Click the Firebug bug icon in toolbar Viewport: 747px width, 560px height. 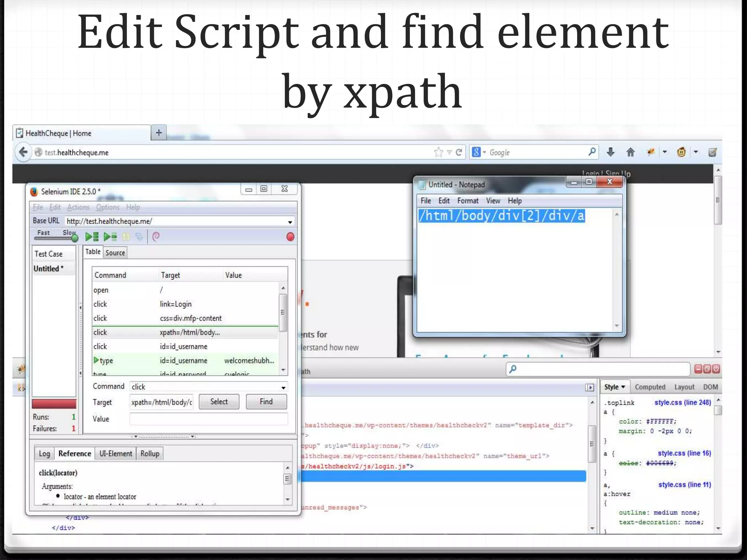pyautogui.click(x=651, y=152)
